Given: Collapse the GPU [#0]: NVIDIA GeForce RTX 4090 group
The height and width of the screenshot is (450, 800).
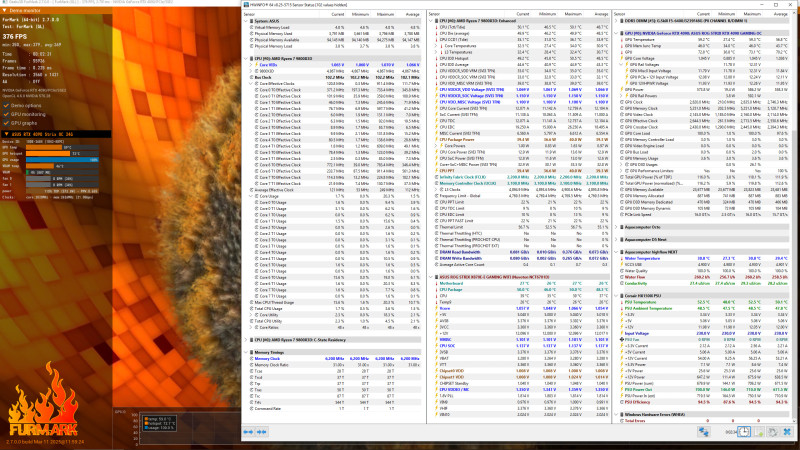Looking at the screenshot, I should 616,33.
